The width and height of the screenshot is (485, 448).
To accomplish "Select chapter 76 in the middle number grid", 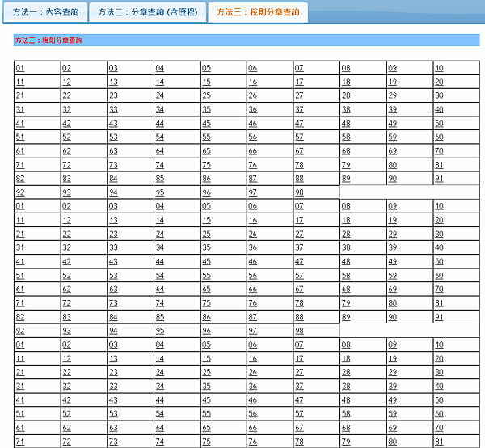I will coord(253,303).
